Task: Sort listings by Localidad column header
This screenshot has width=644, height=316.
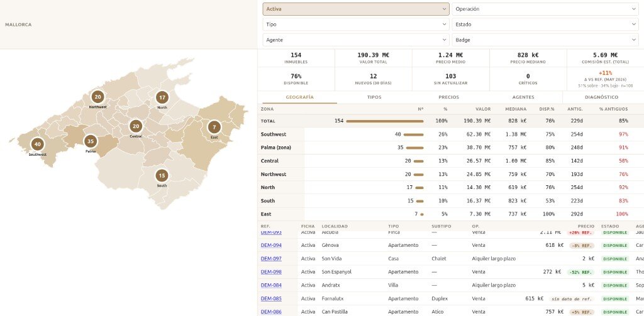Action: 335,226
